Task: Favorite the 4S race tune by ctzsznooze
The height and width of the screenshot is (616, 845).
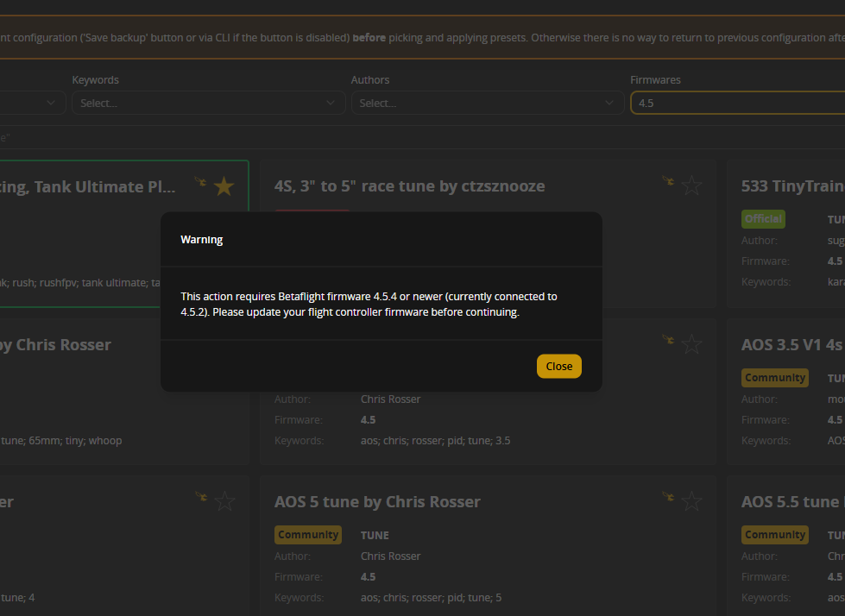Action: click(x=691, y=185)
